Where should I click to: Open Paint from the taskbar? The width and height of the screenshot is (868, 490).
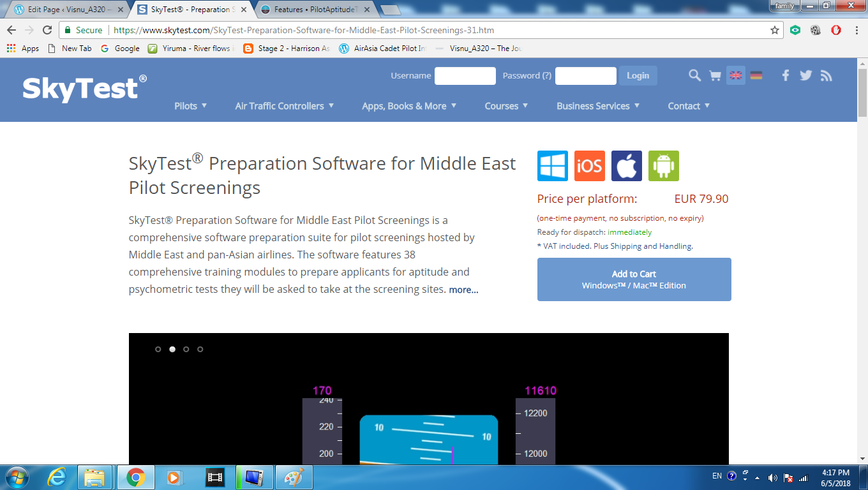click(294, 477)
